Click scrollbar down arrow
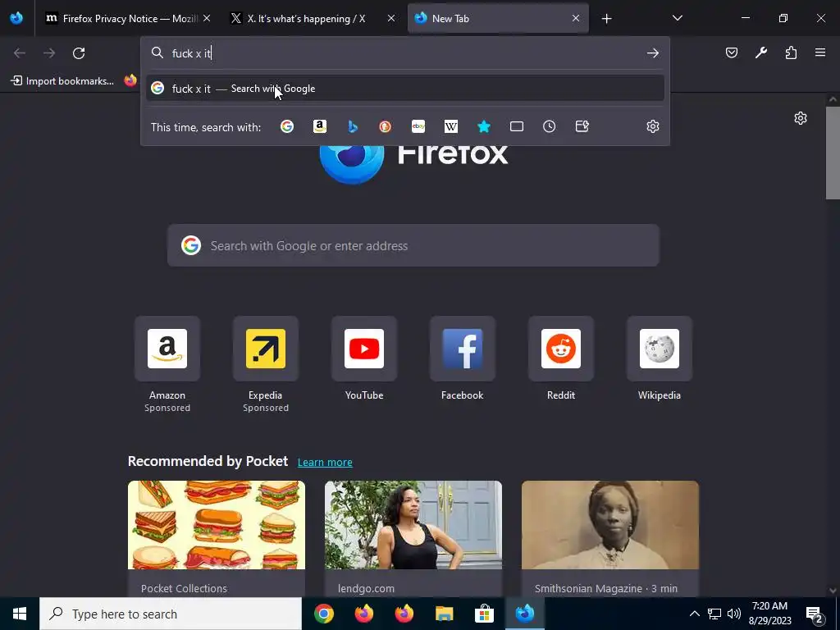This screenshot has width=840, height=630. pos(833,591)
